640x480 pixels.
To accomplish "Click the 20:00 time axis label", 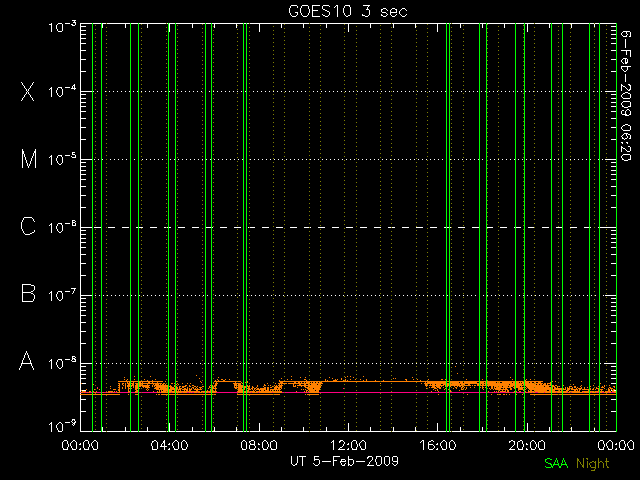I will [527, 445].
